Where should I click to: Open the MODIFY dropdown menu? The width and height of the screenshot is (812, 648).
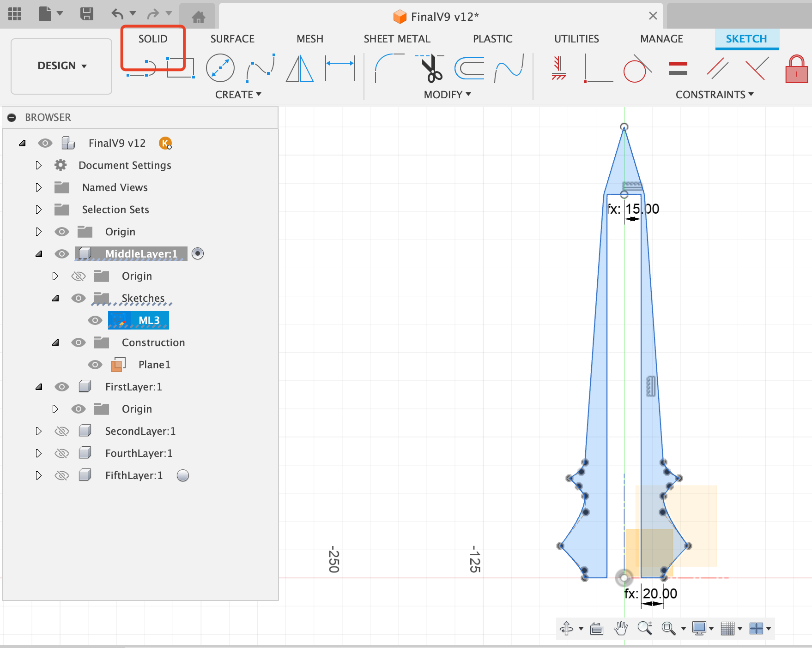(447, 95)
